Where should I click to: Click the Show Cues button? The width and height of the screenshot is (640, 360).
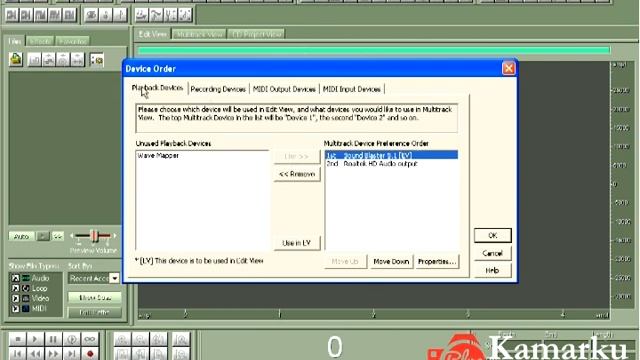95,298
